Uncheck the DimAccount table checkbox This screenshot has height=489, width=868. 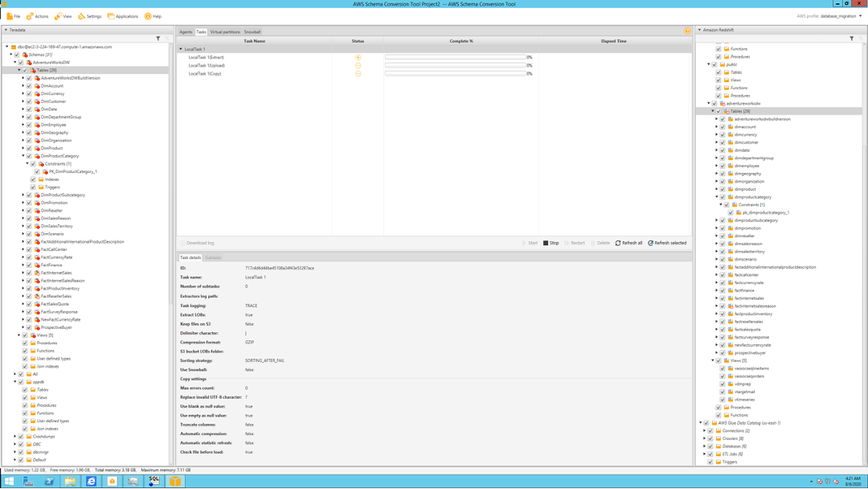[29, 86]
